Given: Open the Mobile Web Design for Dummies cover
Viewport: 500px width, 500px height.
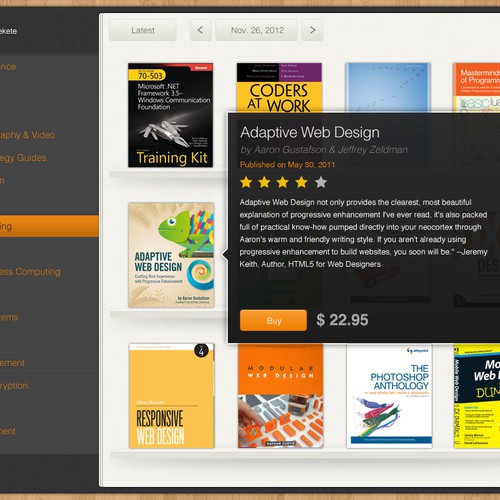Looking at the screenshot, I should [477, 396].
